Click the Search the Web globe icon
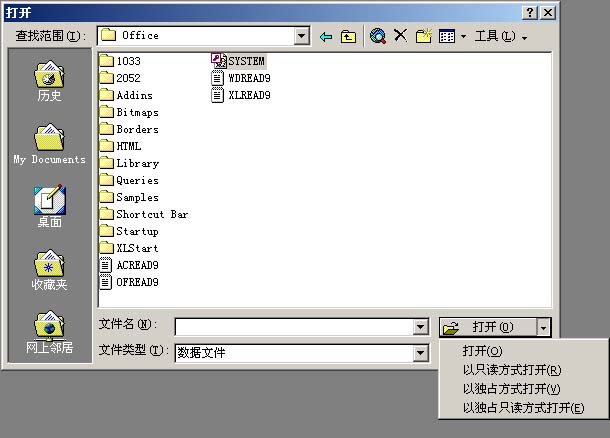The width and height of the screenshot is (610, 438). pyautogui.click(x=378, y=36)
